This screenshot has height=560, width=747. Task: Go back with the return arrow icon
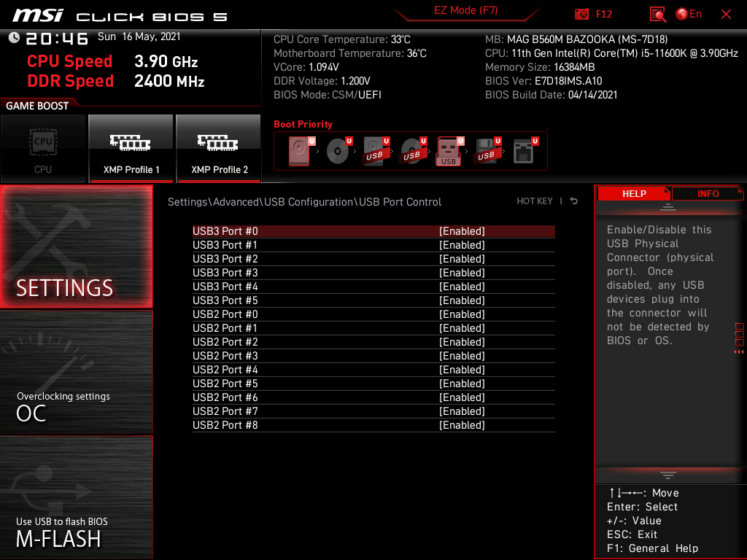coord(574,201)
